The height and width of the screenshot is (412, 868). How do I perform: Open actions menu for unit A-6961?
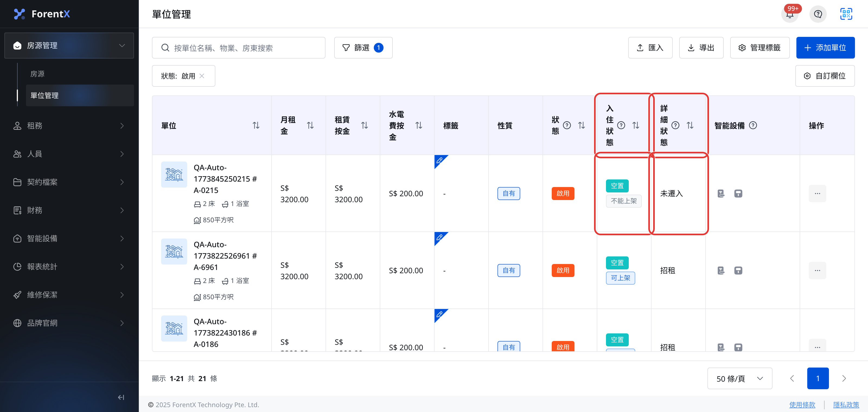pyautogui.click(x=818, y=271)
